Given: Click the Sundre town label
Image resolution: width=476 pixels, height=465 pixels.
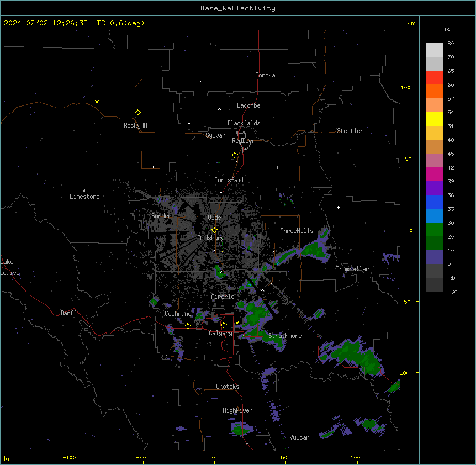Looking at the screenshot, I should point(161,216).
